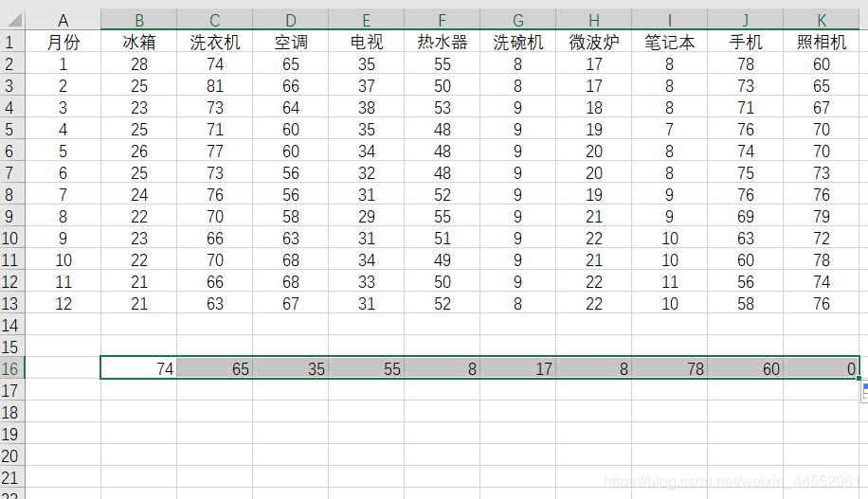Select row 1 header
Image resolution: width=868 pixels, height=499 pixels.
coord(12,42)
